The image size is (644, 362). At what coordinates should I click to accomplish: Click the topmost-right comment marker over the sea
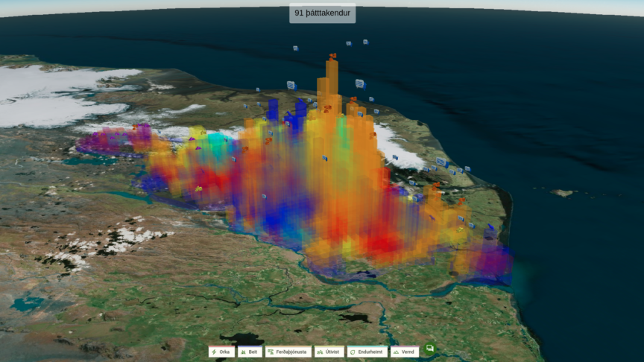[x=366, y=42]
